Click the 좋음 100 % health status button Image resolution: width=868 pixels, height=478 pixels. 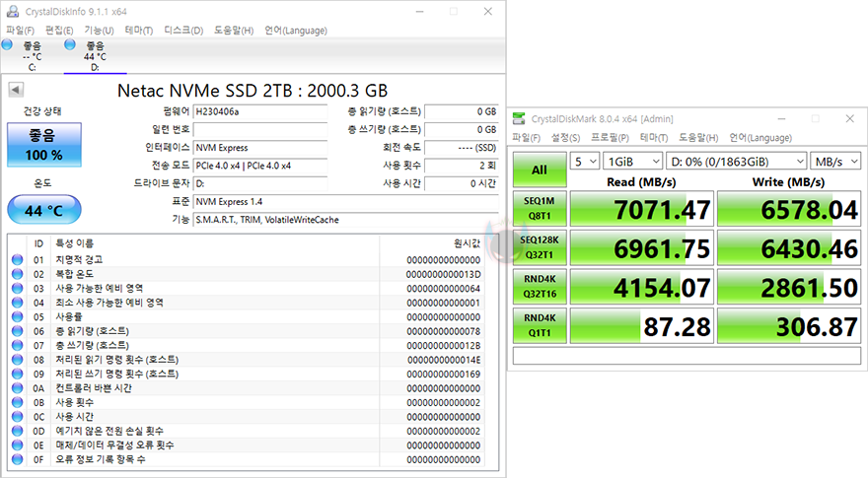44,145
